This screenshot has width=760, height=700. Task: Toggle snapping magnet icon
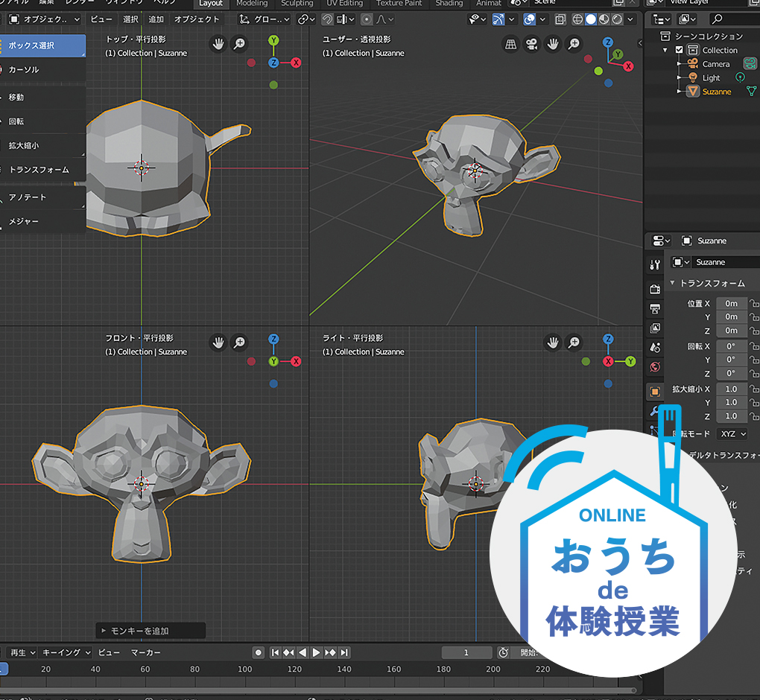coord(328,19)
